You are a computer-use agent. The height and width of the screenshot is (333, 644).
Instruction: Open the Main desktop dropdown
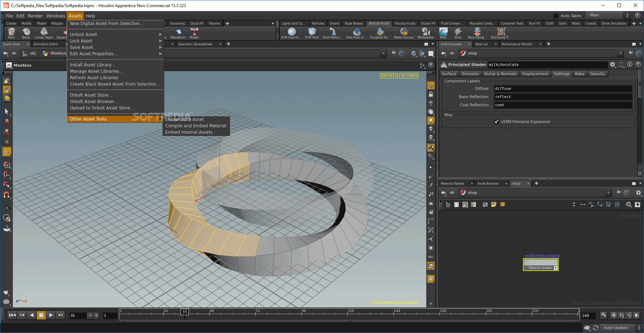(x=609, y=15)
